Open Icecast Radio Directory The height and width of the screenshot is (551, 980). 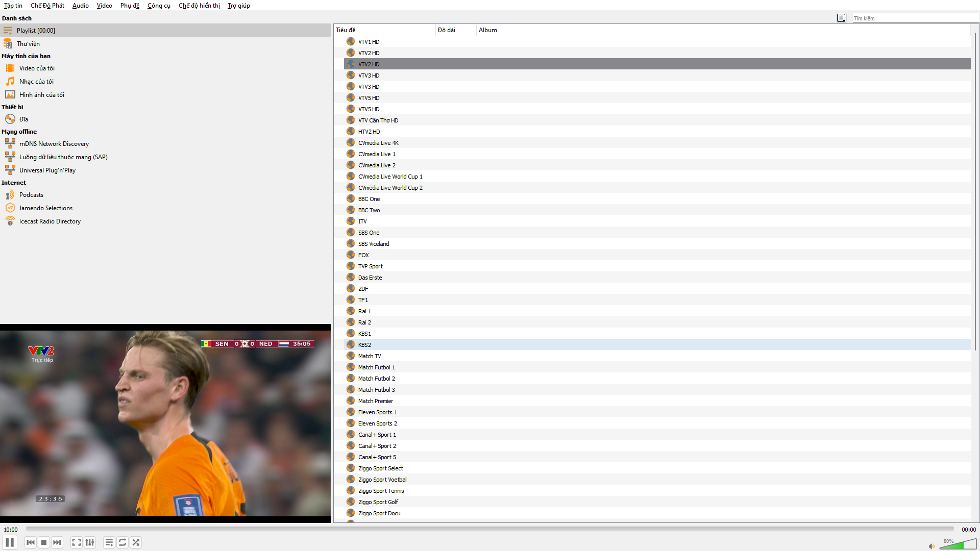[165, 221]
